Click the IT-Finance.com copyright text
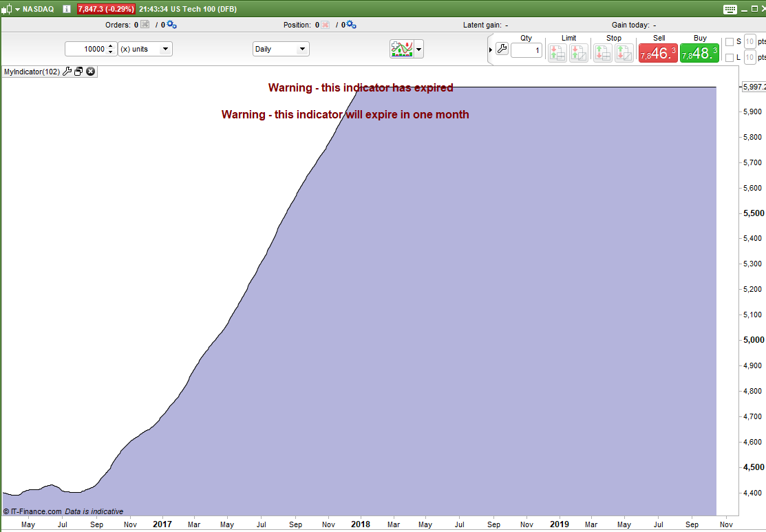The height and width of the screenshot is (532, 766). (32, 511)
